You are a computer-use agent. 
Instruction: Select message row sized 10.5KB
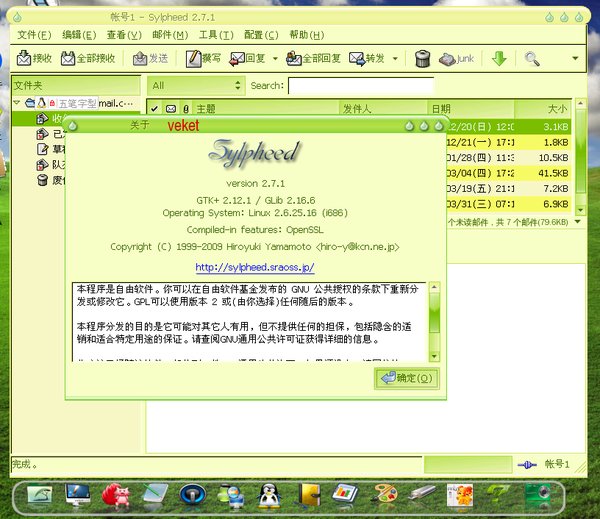click(509, 158)
